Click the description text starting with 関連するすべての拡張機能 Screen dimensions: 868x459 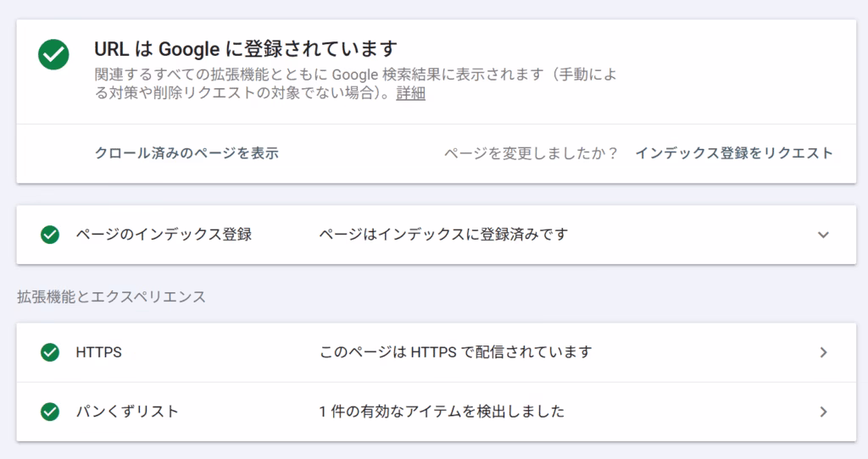pos(356,75)
